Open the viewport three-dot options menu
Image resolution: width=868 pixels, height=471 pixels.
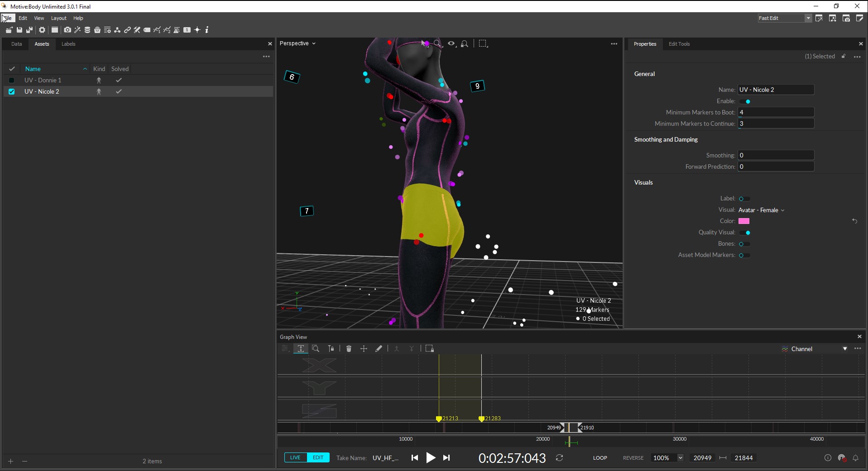[x=614, y=44]
